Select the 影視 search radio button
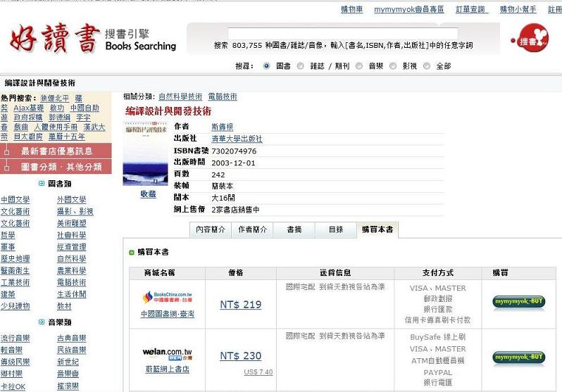The width and height of the screenshot is (562, 392). click(x=393, y=66)
